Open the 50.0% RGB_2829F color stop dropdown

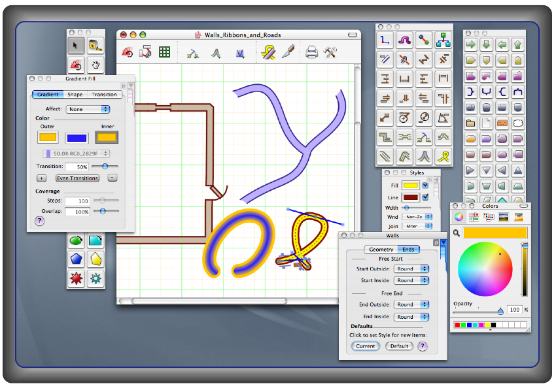(77, 154)
